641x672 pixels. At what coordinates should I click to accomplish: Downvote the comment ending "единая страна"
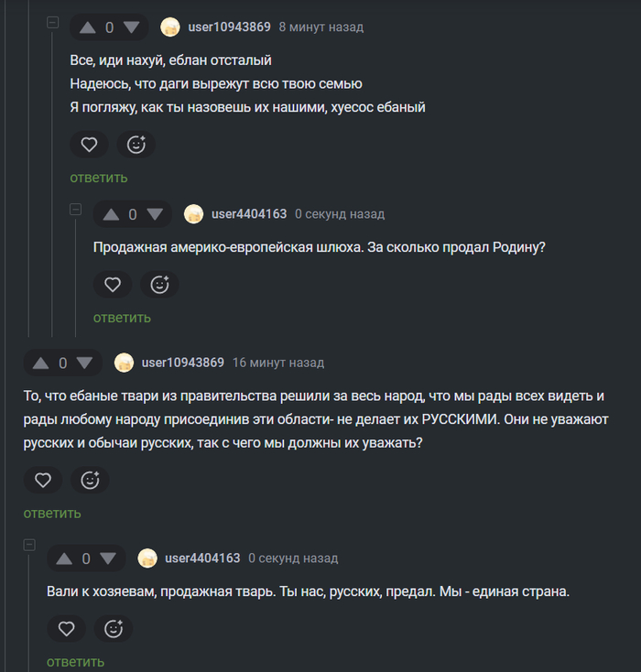pyautogui.click(x=109, y=558)
